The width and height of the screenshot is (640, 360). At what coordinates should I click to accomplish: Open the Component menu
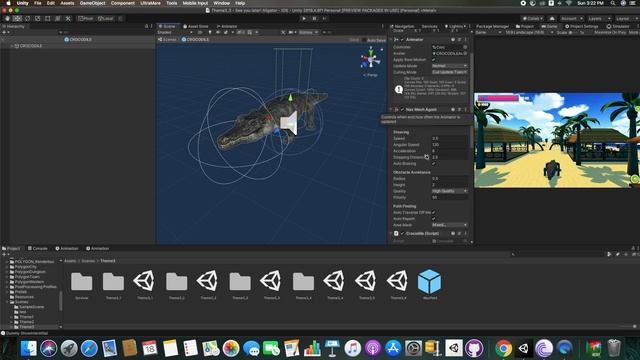coord(122,3)
